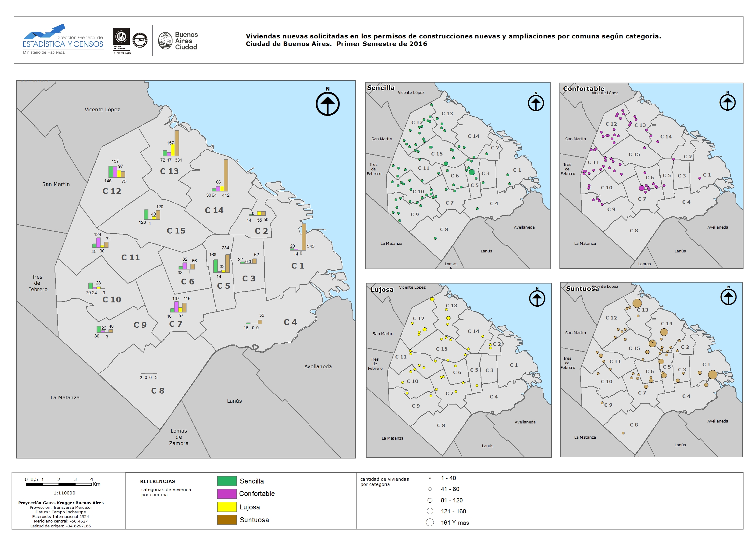Click the Sencilla map title

381,87
